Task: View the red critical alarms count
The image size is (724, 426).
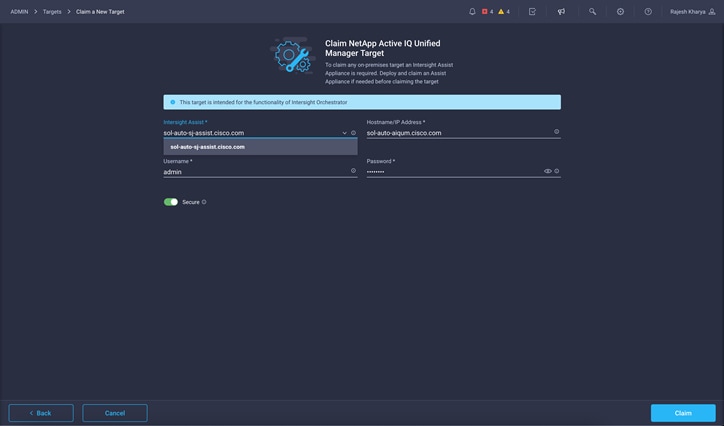Action: coord(488,12)
